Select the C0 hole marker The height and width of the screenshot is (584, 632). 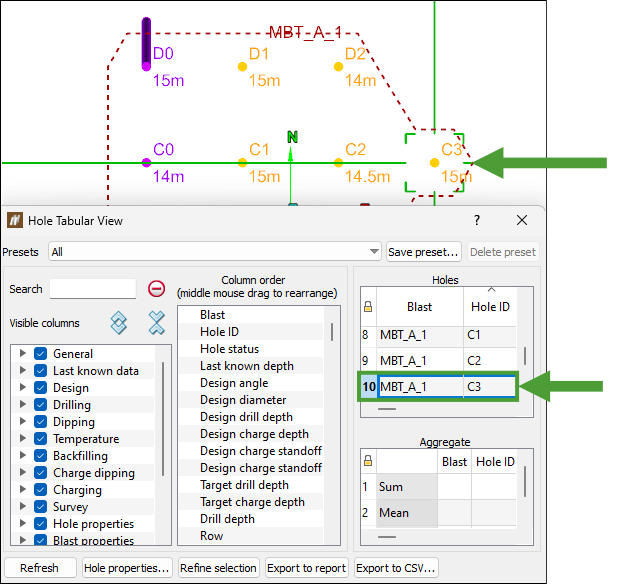point(146,163)
